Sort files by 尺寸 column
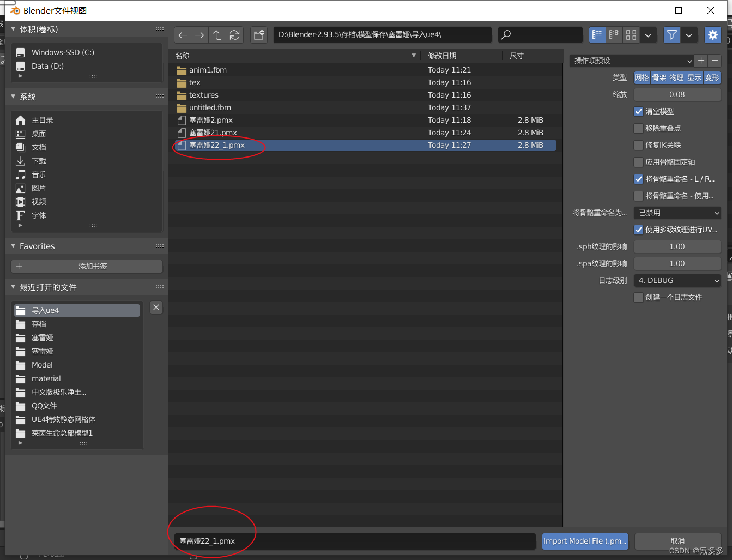 [531, 56]
